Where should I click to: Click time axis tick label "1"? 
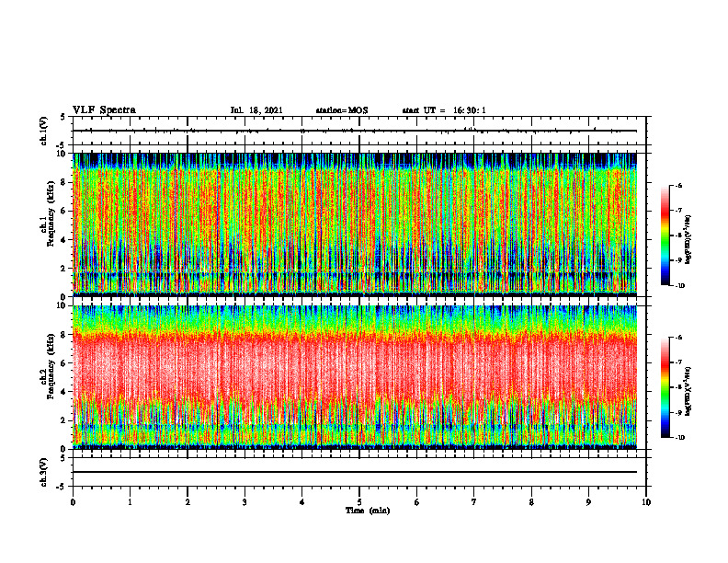(x=130, y=502)
